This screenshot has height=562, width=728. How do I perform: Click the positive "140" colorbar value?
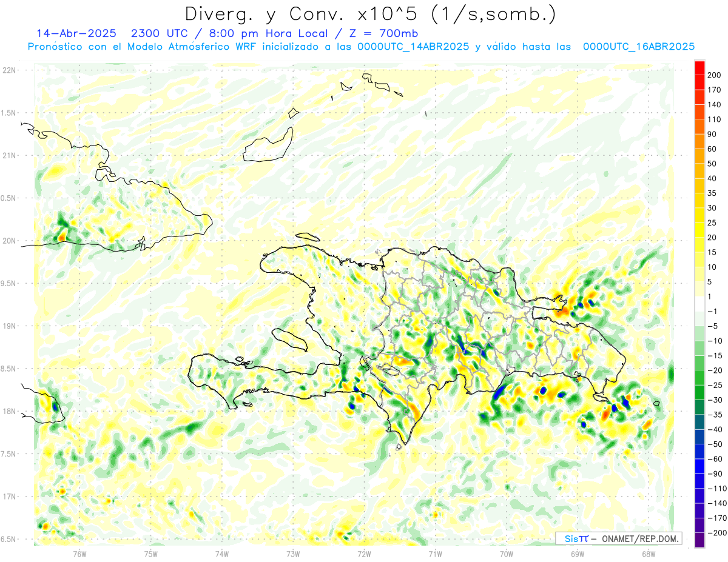715,105
